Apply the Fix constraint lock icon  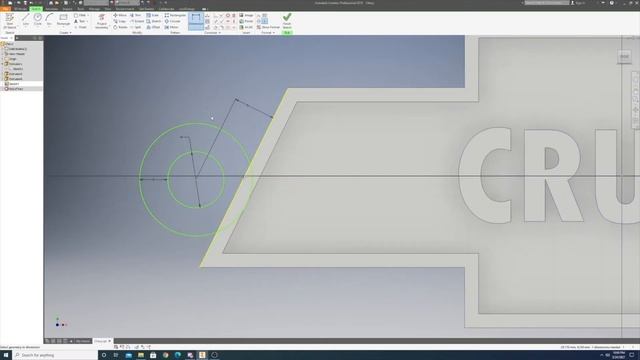234,16
